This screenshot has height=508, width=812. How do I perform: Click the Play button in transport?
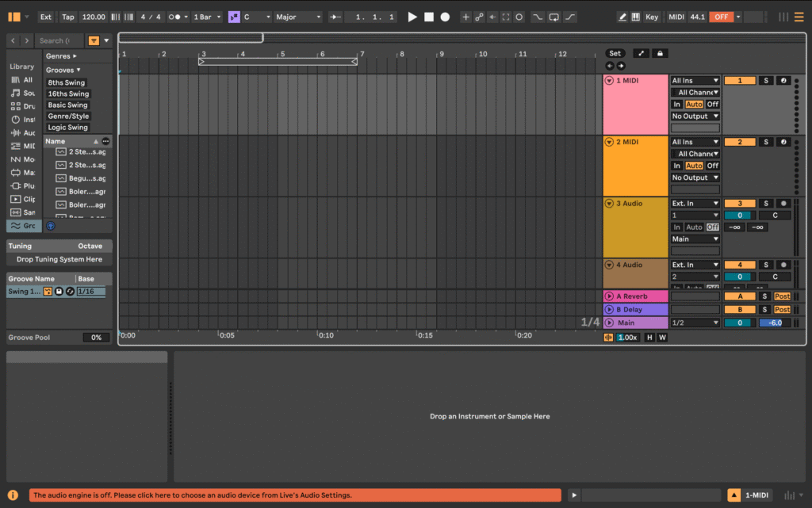[412, 17]
